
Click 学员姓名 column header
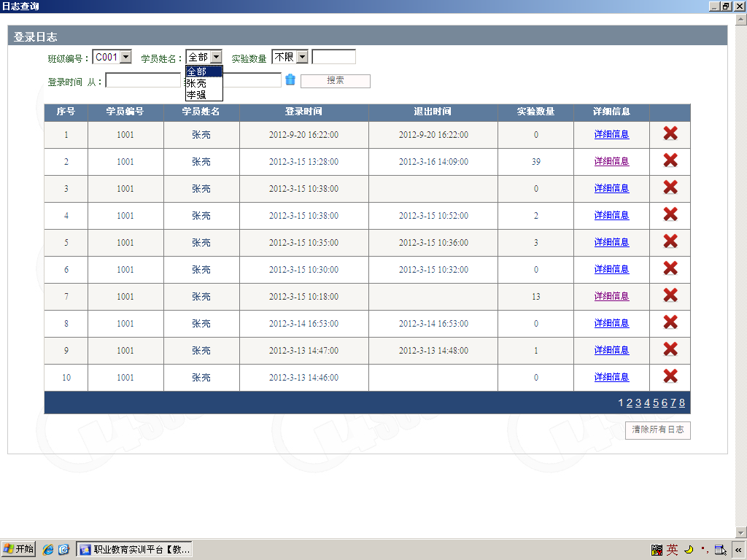coord(201,112)
